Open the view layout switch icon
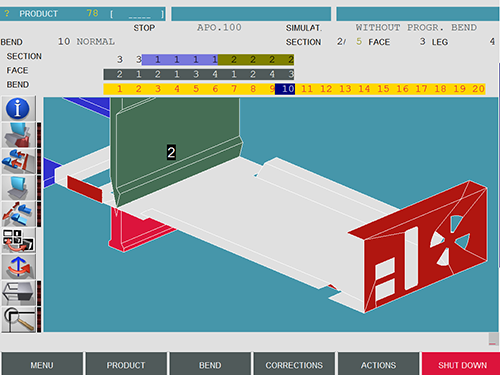500x375 pixels. click(x=19, y=240)
